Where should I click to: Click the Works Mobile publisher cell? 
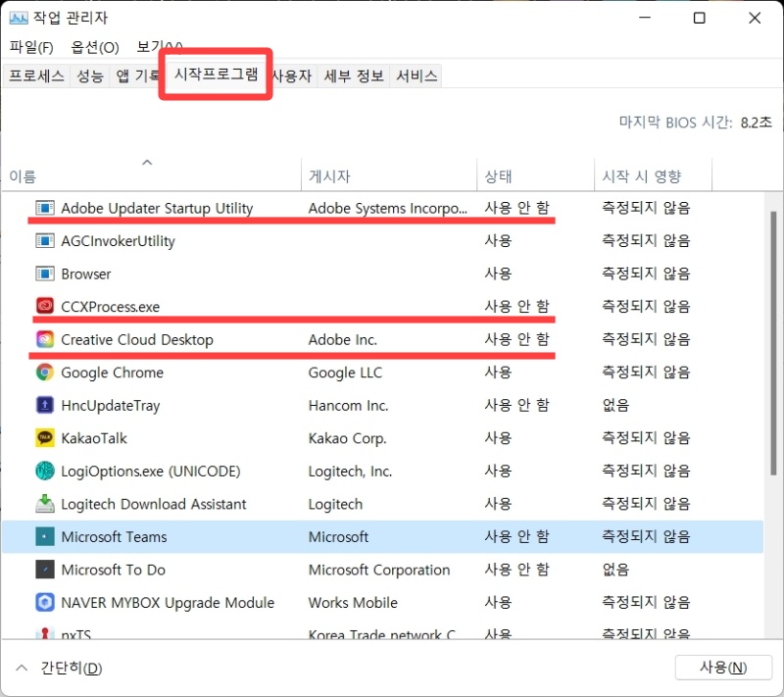353,603
